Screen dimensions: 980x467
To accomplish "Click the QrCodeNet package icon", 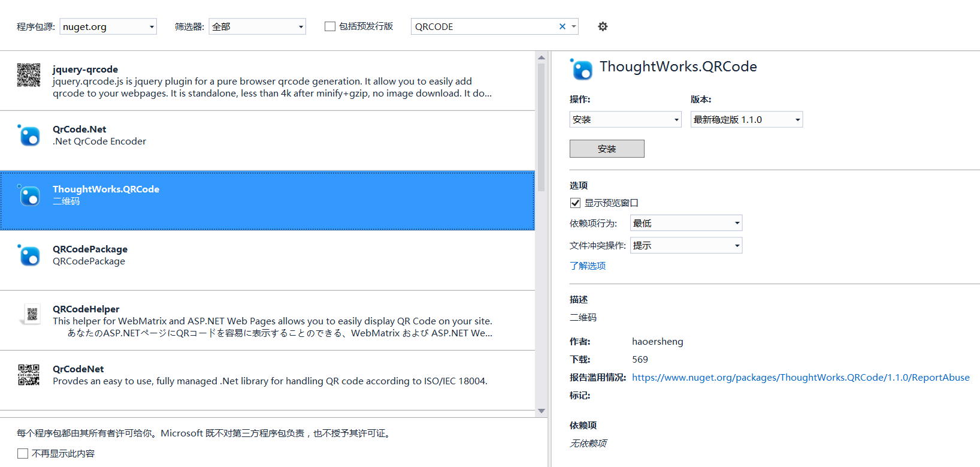I will click(29, 375).
